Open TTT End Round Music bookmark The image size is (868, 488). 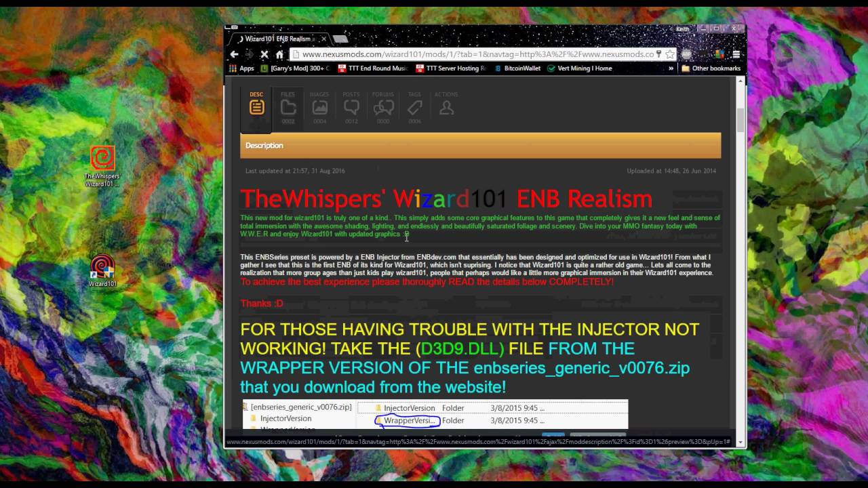(372, 68)
